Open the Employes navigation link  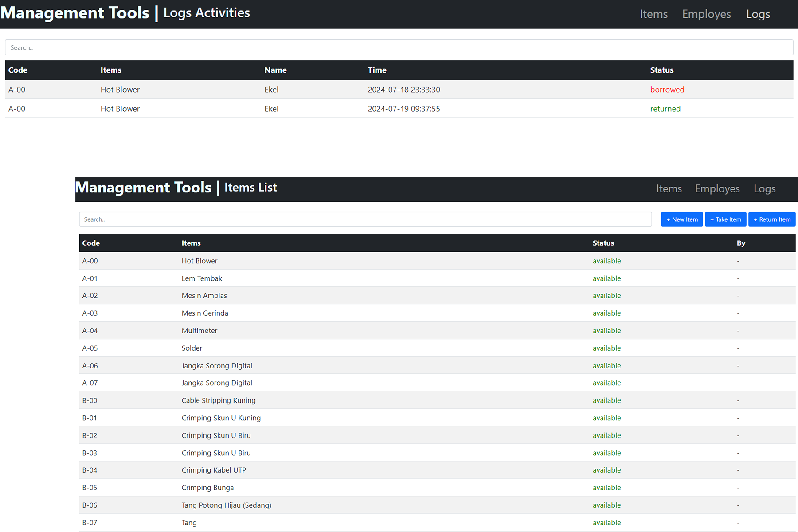click(706, 14)
